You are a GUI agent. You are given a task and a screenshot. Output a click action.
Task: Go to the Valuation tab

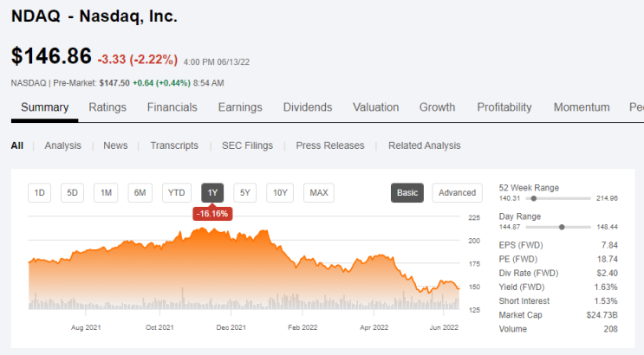[x=376, y=107]
